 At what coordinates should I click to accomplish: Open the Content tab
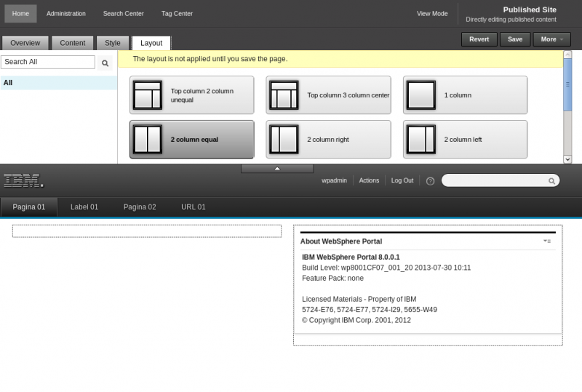(72, 43)
